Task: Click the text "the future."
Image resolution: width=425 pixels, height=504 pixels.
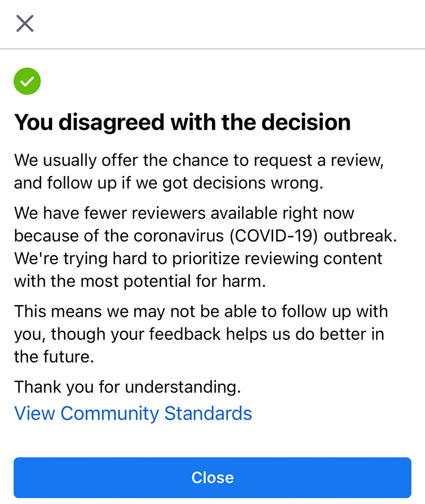Action: coord(54,357)
